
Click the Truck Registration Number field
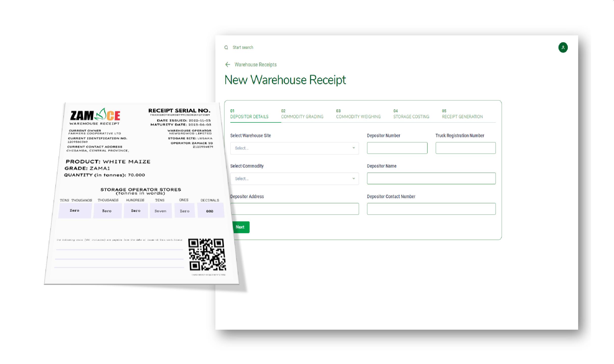tap(465, 148)
